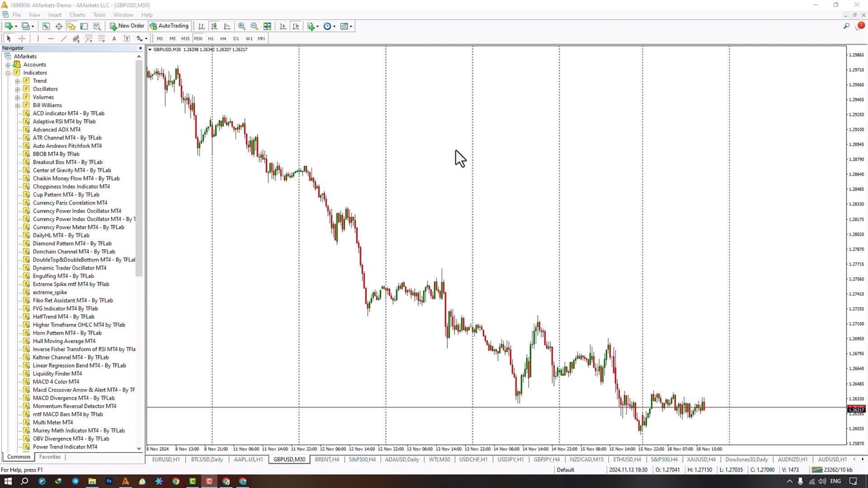868x488 pixels.
Task: Open the Tile Windows chart layout
Action: tap(267, 26)
